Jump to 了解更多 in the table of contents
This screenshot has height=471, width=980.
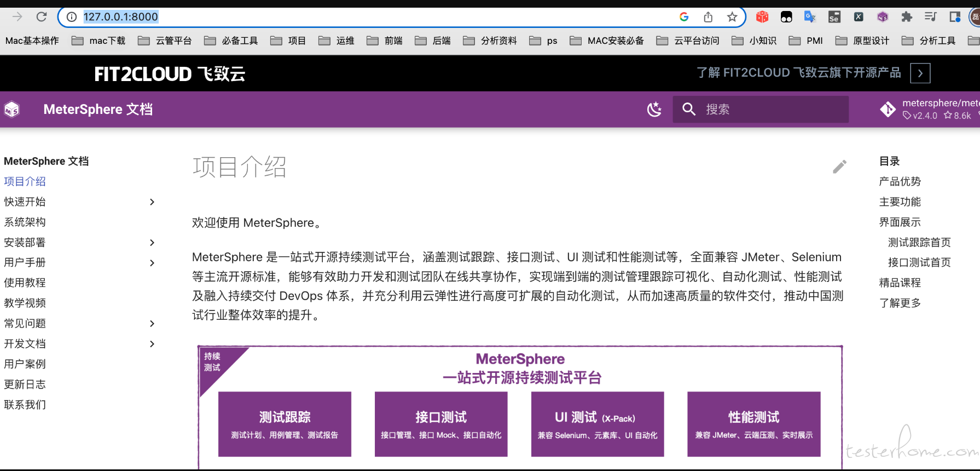pyautogui.click(x=900, y=303)
